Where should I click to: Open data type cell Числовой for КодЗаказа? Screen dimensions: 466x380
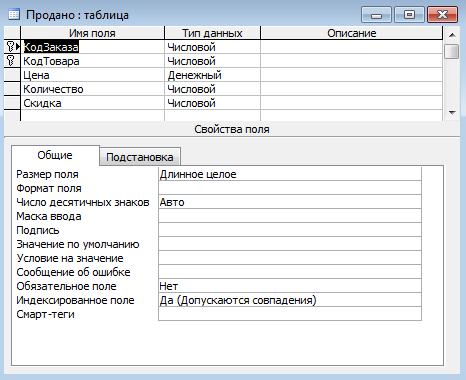click(x=212, y=47)
